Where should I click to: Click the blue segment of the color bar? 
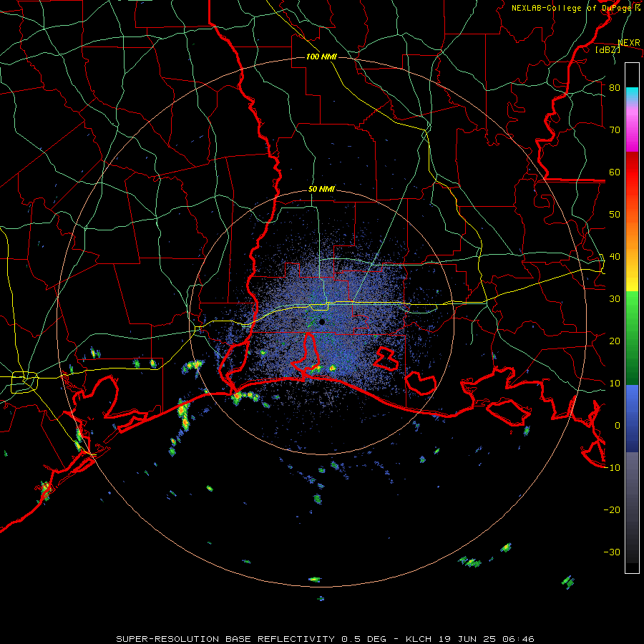[x=632, y=418]
